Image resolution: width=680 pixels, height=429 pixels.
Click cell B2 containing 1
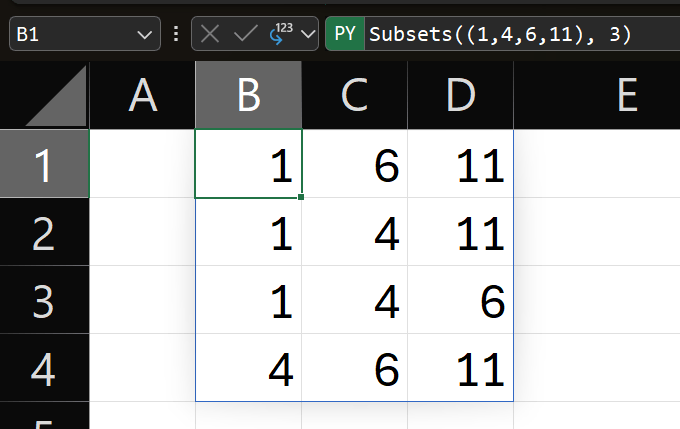click(x=248, y=232)
